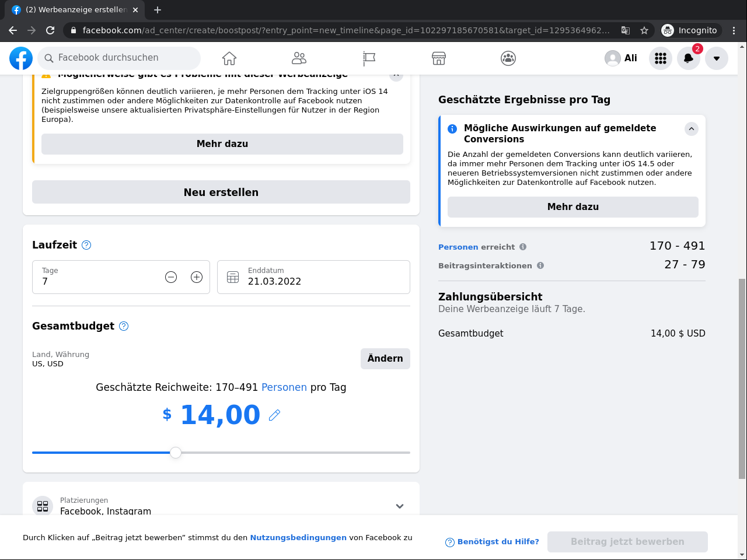Image resolution: width=747 pixels, height=560 pixels.
Task: Close the ad warning message
Action: click(396, 75)
